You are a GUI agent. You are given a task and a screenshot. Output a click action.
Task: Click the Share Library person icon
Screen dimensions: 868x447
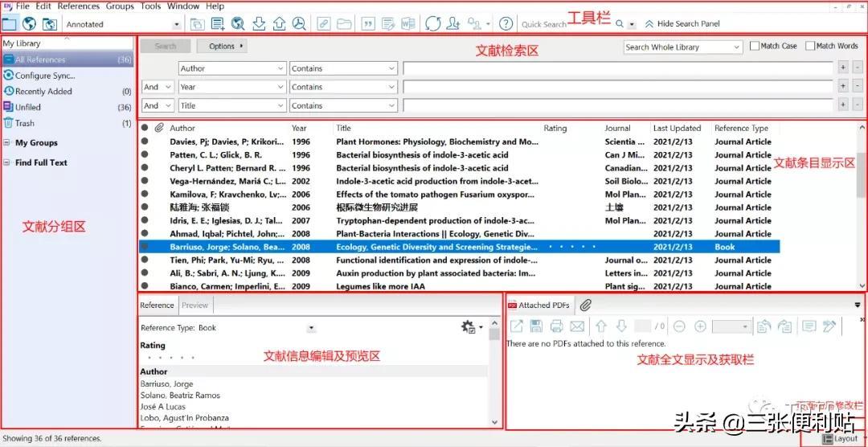453,24
